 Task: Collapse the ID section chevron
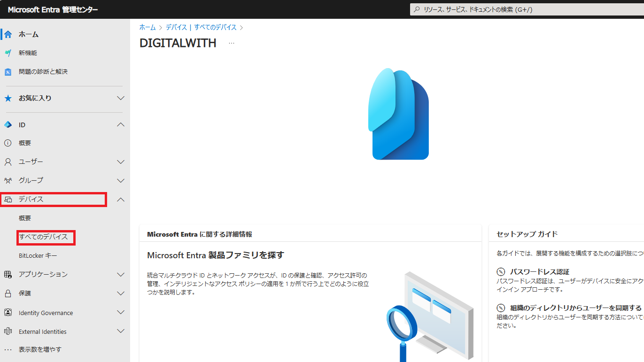[121, 125]
